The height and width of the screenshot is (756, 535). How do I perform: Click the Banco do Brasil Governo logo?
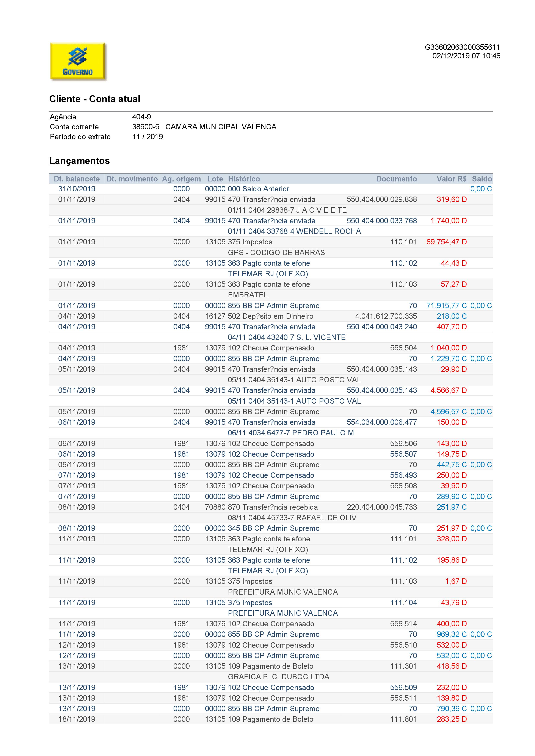(x=78, y=61)
